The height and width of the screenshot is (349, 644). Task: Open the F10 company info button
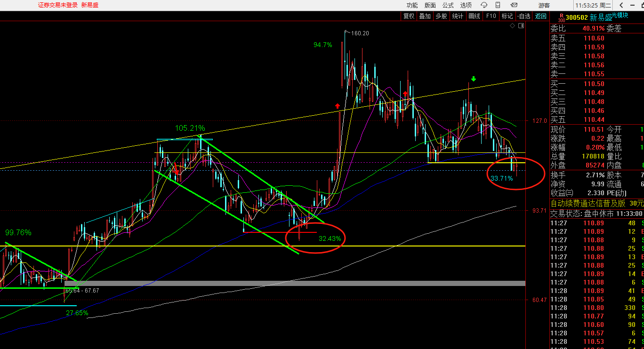pos(491,16)
